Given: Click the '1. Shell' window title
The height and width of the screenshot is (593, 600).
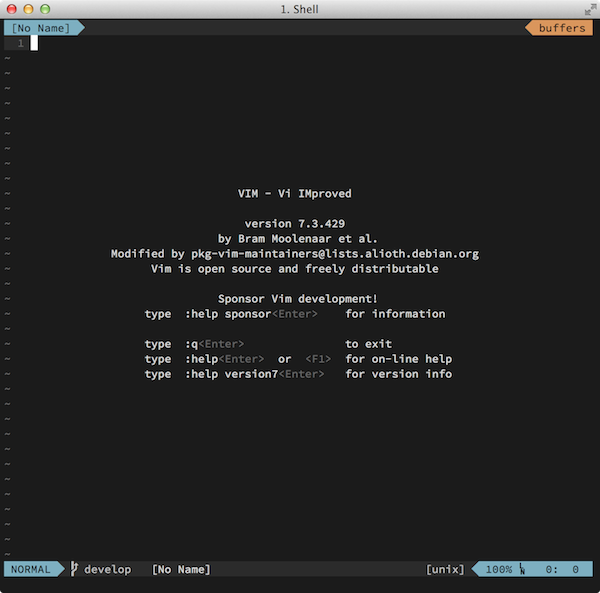Looking at the screenshot, I should click(x=300, y=9).
